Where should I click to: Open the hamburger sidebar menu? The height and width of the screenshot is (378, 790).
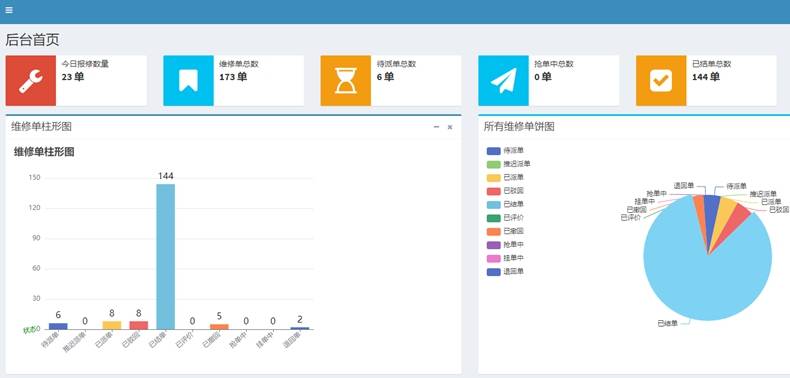(x=9, y=10)
